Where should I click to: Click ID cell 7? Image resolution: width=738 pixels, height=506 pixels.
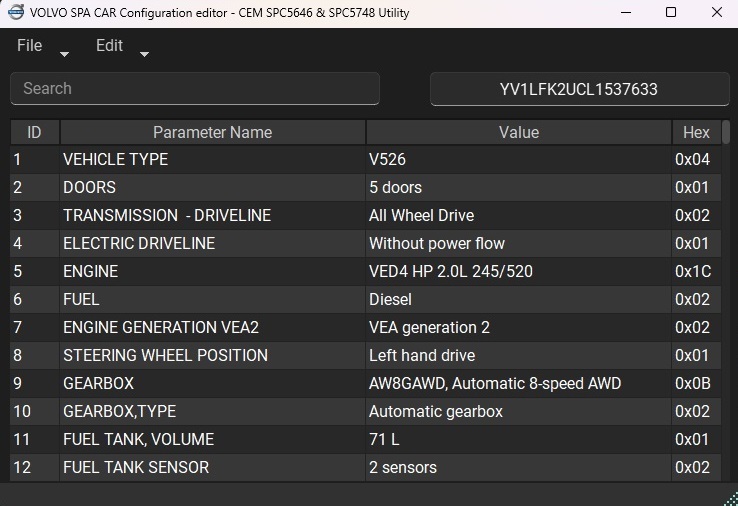pyautogui.click(x=34, y=327)
